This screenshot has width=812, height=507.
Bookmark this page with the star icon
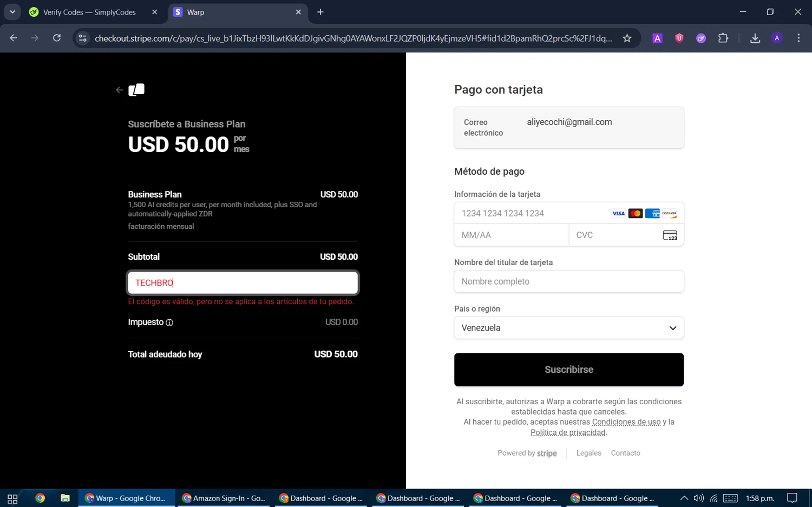coord(627,38)
